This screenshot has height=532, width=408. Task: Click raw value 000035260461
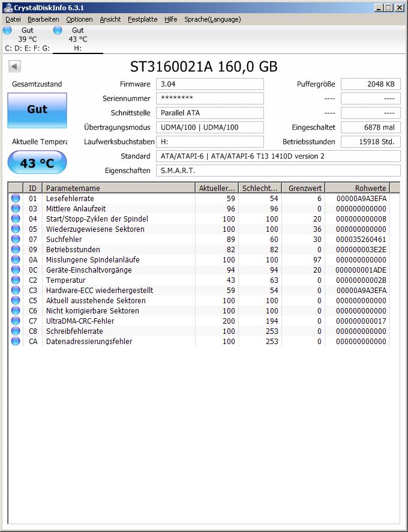pos(361,239)
